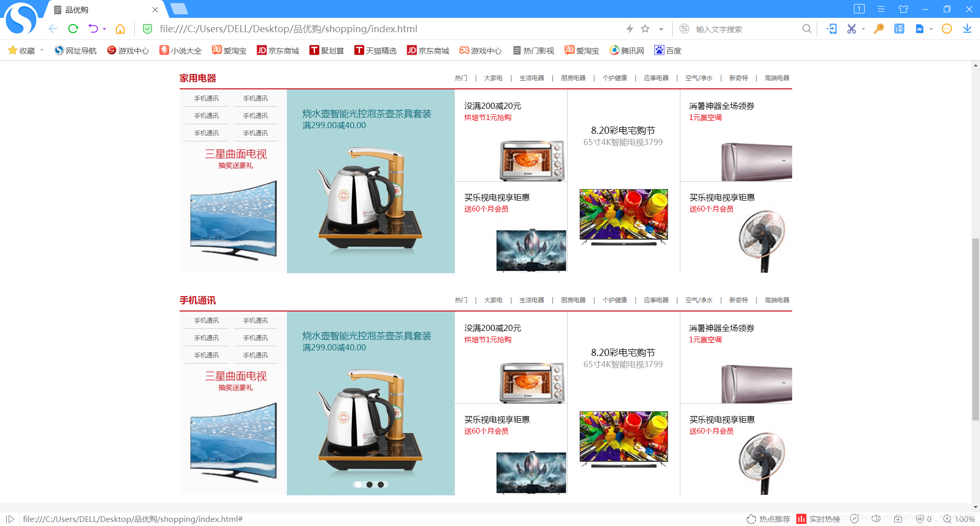Screen dimensions: 980x526
Task: Select the third carousel indicator dot
Action: [x=381, y=484]
